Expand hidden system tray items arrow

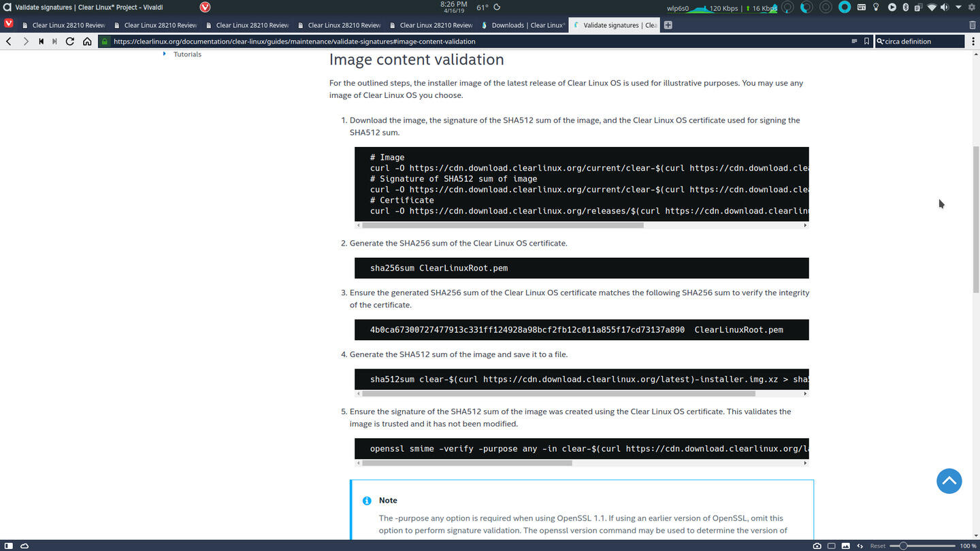(958, 7)
